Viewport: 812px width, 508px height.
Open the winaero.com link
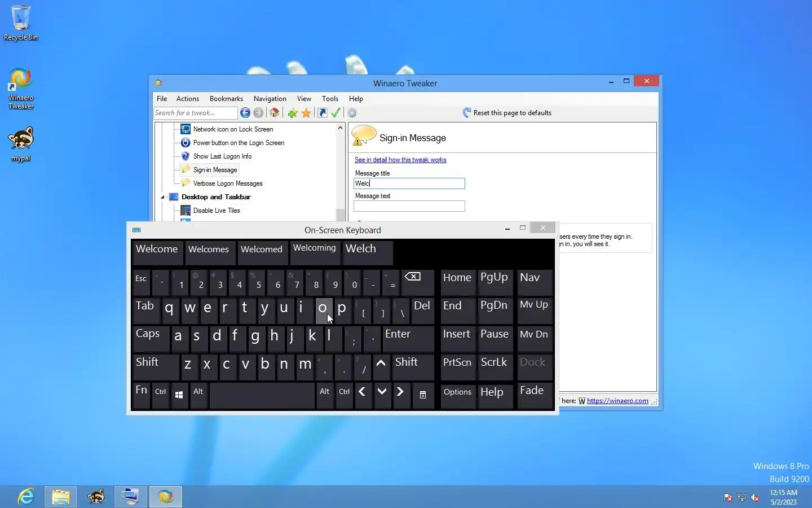point(617,401)
